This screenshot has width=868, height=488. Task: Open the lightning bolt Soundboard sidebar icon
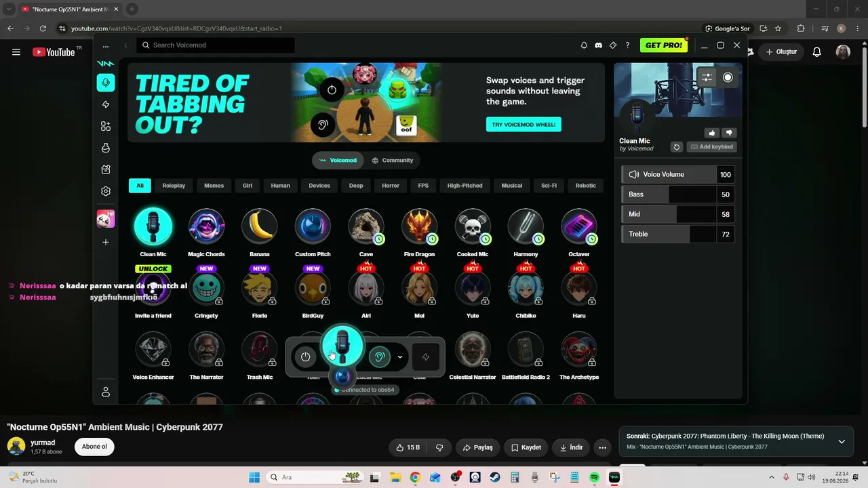tap(105, 104)
